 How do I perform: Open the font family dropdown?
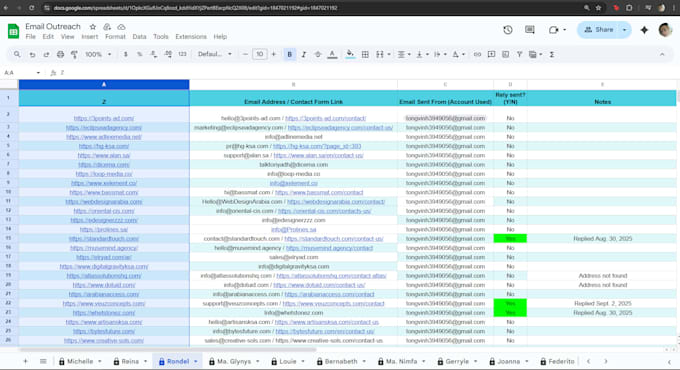215,54
